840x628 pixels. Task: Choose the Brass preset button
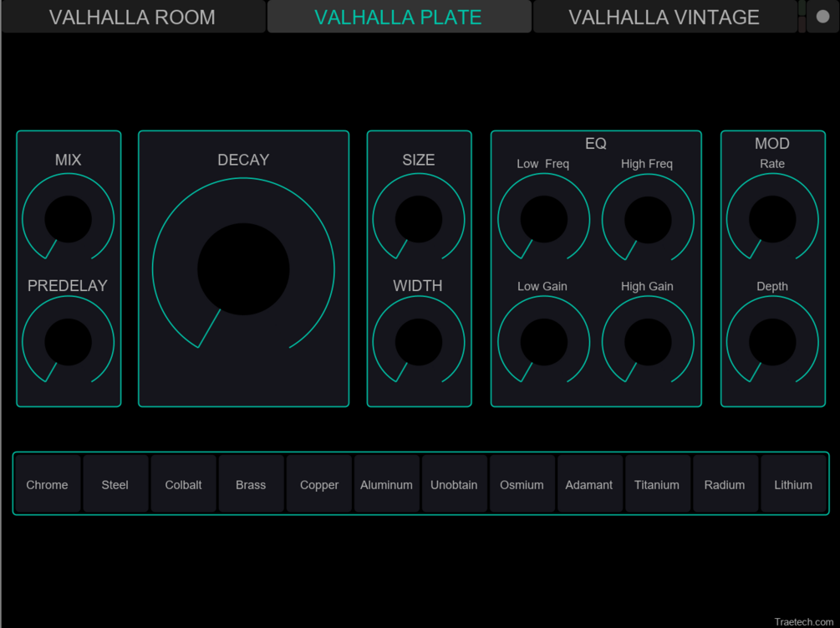pyautogui.click(x=251, y=484)
